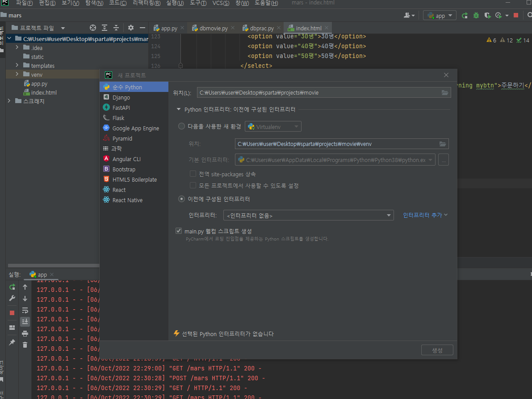This screenshot has height=399, width=532.
Task: Expand the scratches node
Action: [9, 101]
